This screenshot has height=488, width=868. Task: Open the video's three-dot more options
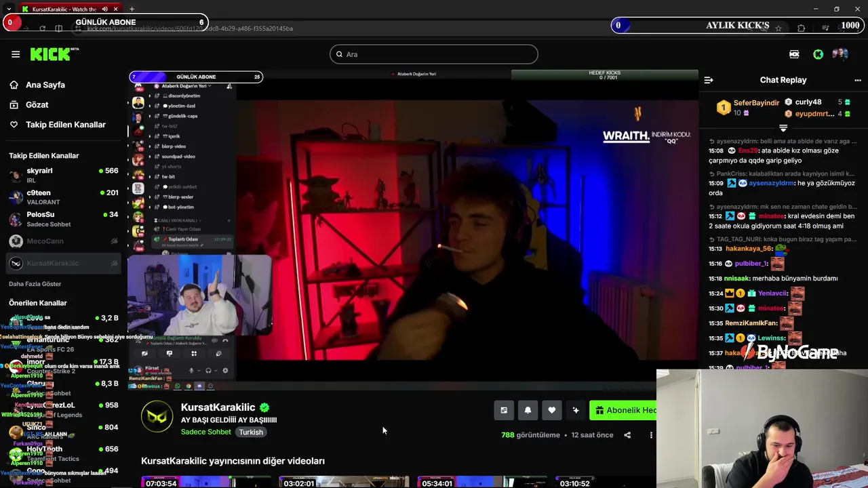pyautogui.click(x=651, y=435)
